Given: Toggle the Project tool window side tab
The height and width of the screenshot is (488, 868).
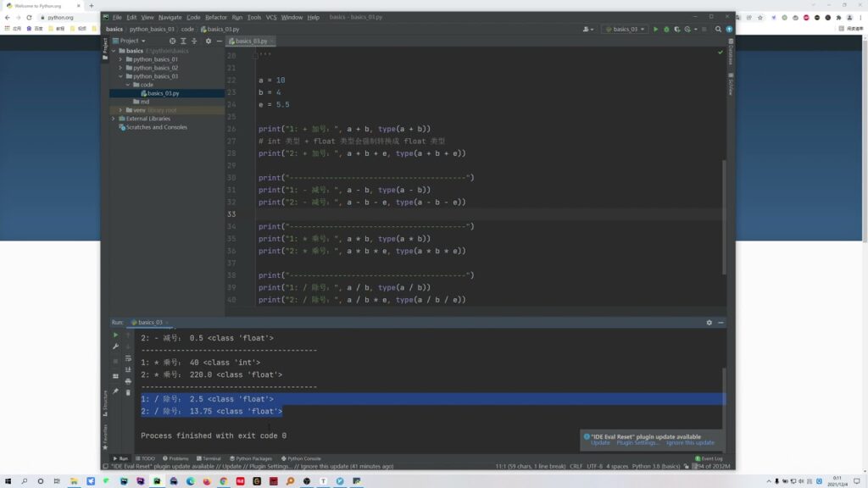Looking at the screenshot, I should pyautogui.click(x=105, y=47).
